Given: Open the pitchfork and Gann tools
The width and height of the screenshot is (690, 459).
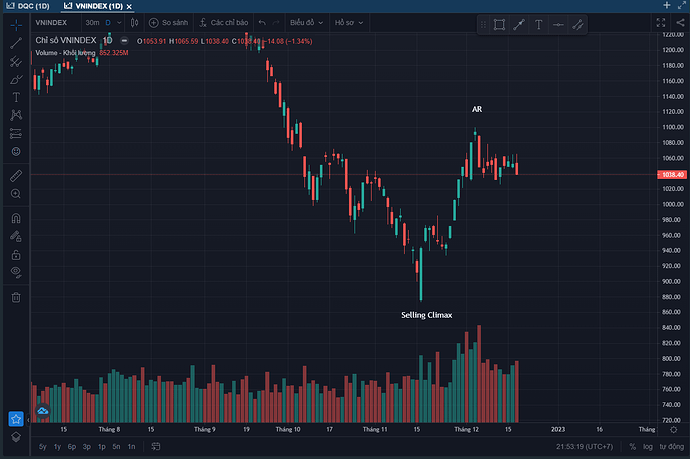Looking at the screenshot, I should [16, 61].
